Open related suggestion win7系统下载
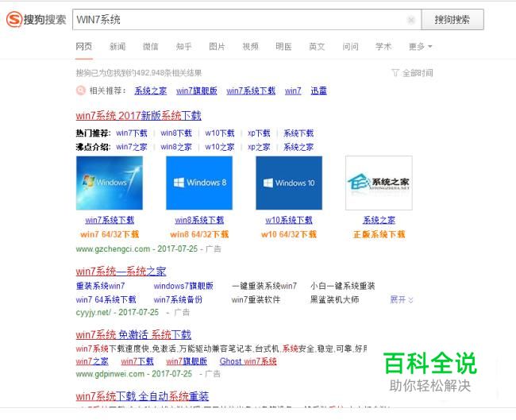The height and width of the screenshot is (420, 516). click(251, 91)
